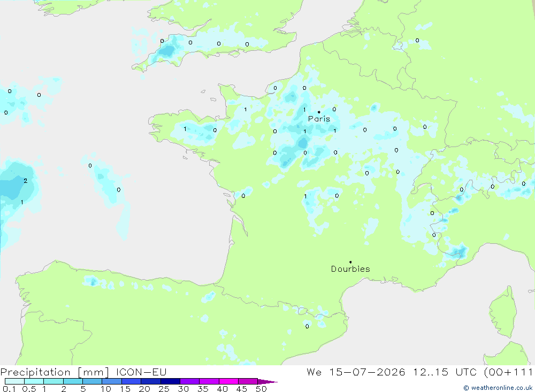Click the precipitation value 2 over the Atlantic

point(26,181)
